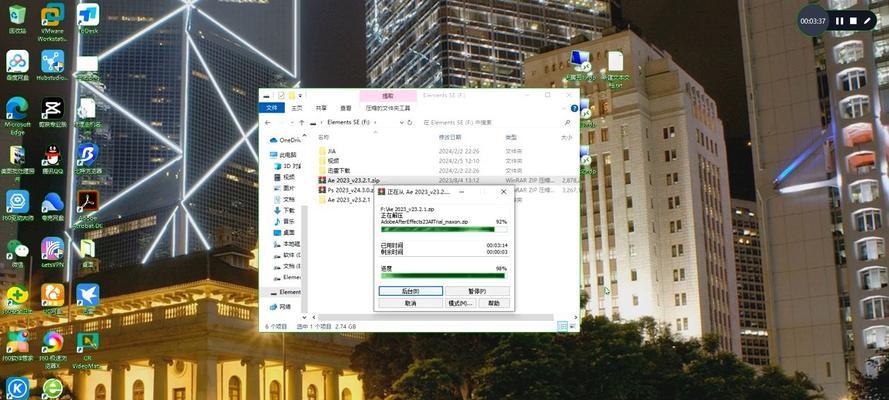Viewport: 889px width, 400px height.
Task: Sort files by 修改日期 column header
Action: click(x=448, y=137)
